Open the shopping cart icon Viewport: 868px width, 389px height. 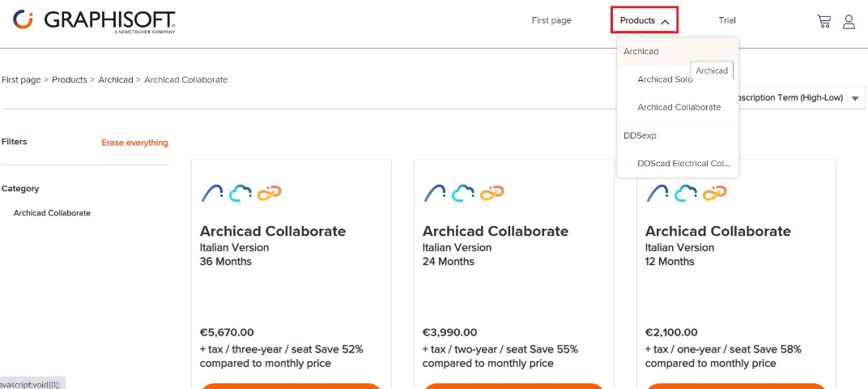pos(823,21)
